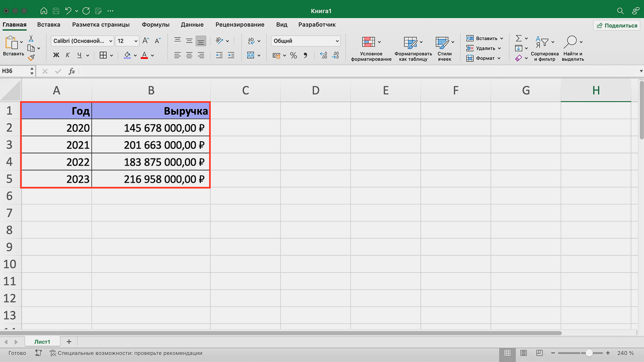The height and width of the screenshot is (362, 644).
Task: Select cell with 201 663 000,00 ₽
Action: (151, 145)
